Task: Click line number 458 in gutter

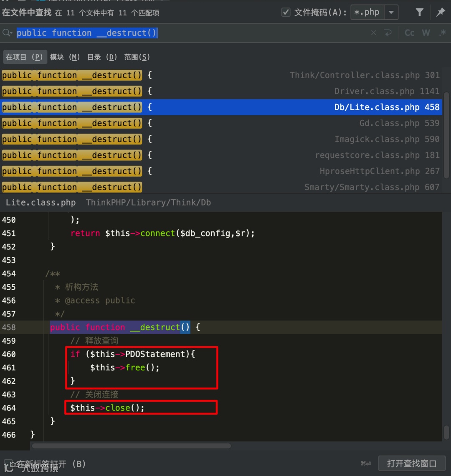Action: point(9,327)
